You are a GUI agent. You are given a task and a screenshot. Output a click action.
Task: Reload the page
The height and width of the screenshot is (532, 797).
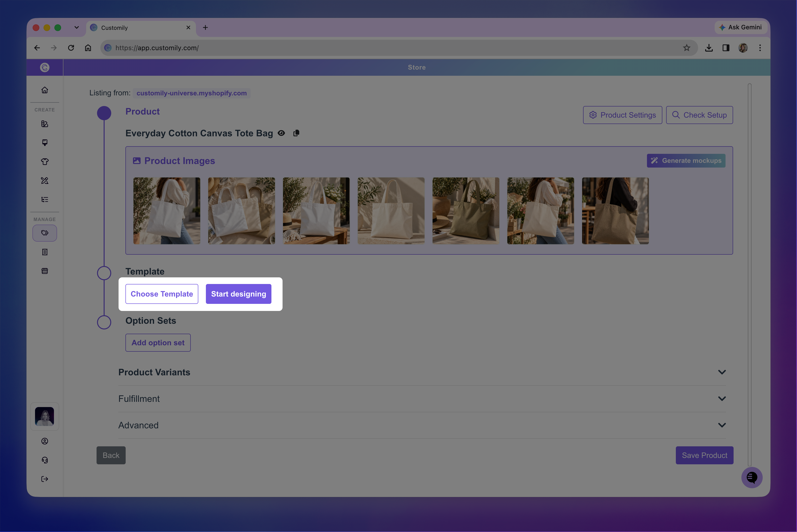71,48
